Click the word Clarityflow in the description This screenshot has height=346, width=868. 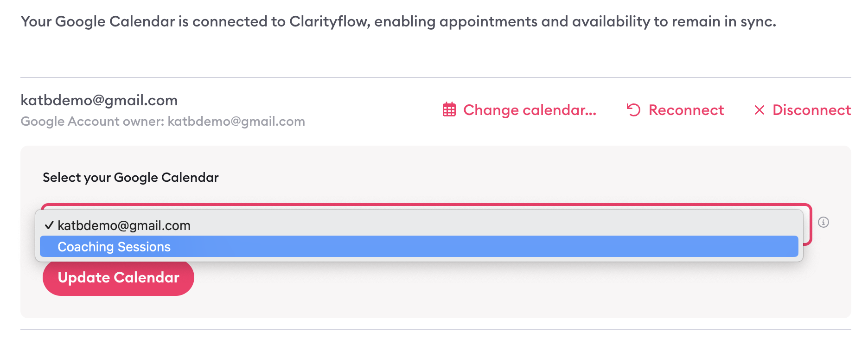pos(329,22)
